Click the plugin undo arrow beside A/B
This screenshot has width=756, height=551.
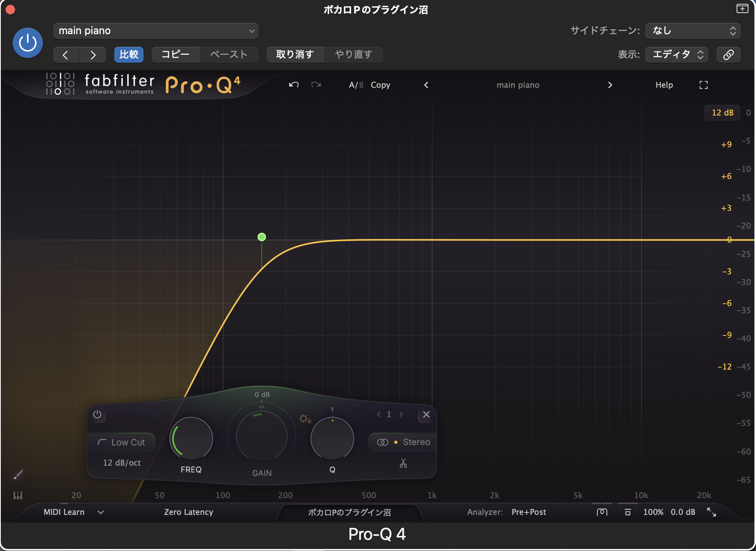[294, 85]
